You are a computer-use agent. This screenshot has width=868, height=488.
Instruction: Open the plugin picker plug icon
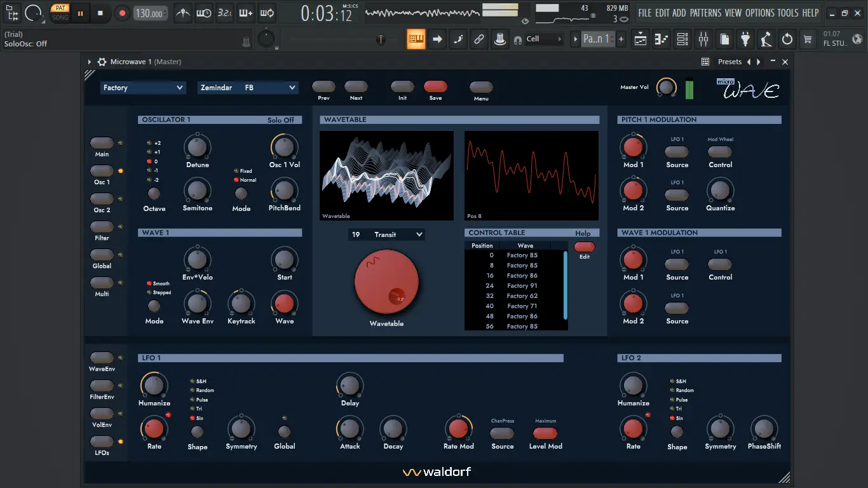[745, 39]
